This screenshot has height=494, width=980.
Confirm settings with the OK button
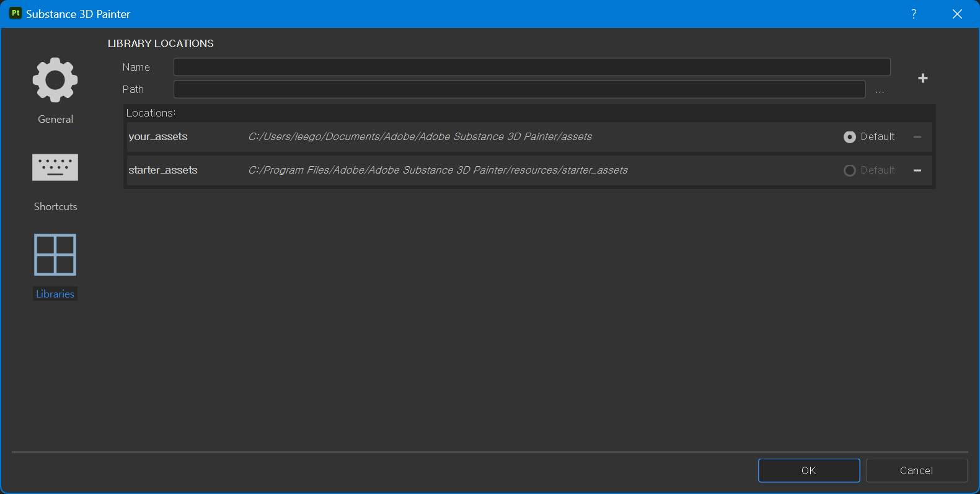coord(809,470)
